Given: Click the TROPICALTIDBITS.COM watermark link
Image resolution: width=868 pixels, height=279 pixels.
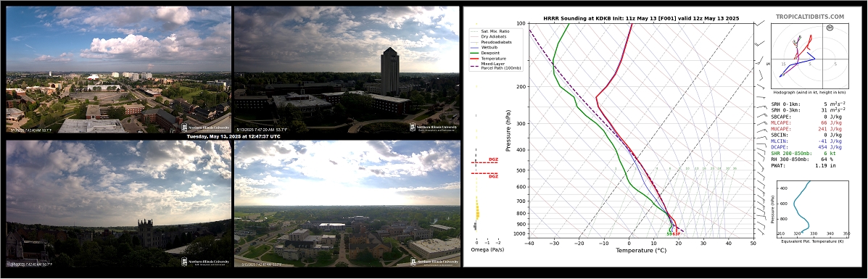Looking at the screenshot, I should tap(810, 17).
